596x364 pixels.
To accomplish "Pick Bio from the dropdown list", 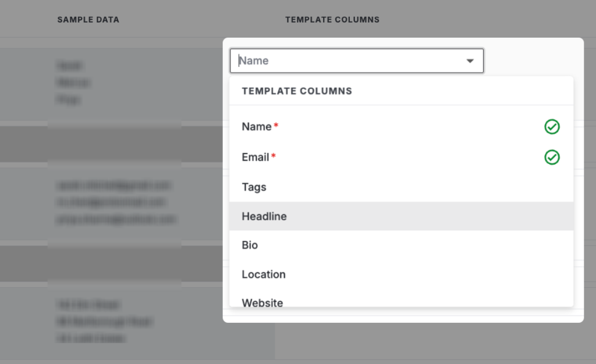I will pos(402,245).
